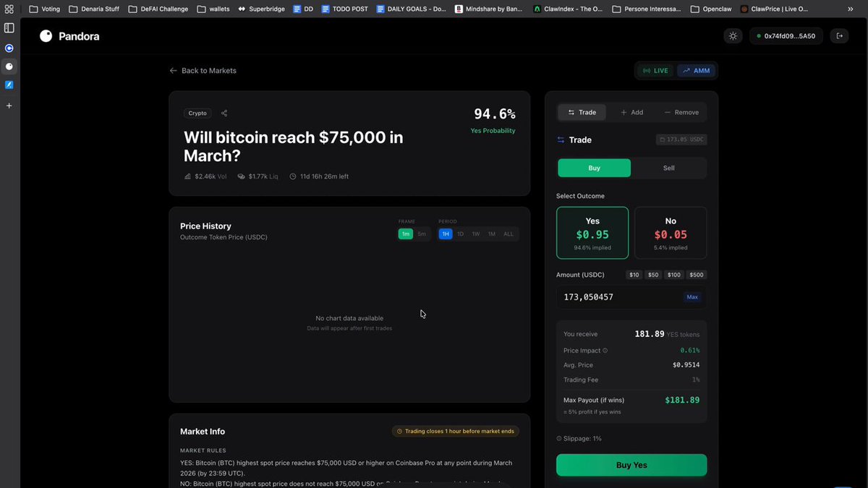Open the Slippage 1% setting

tap(579, 438)
